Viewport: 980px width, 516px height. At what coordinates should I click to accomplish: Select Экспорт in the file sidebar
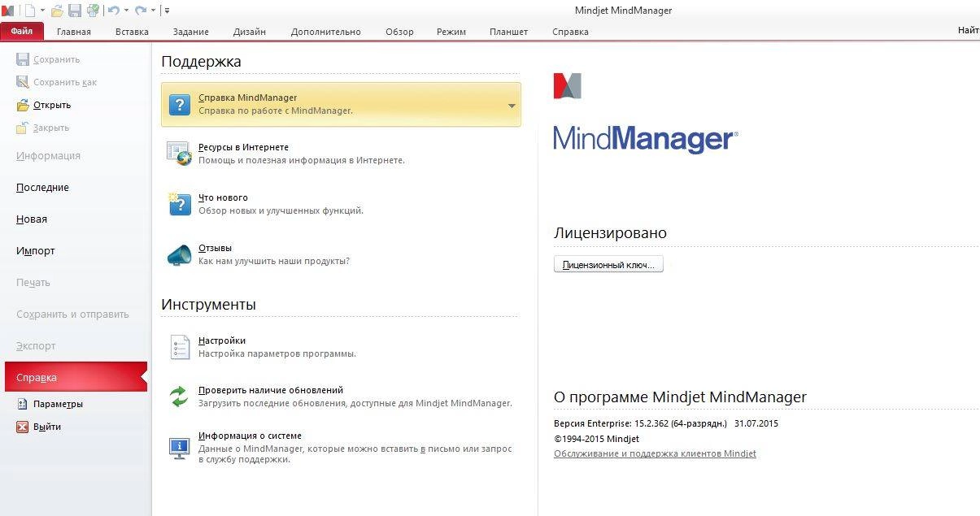click(x=36, y=346)
